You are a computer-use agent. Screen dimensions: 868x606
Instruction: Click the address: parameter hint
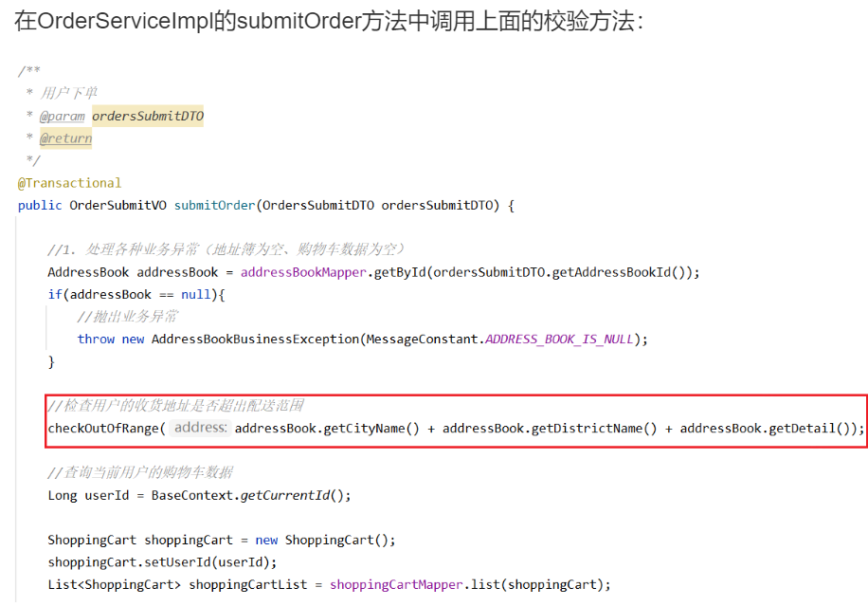click(200, 428)
